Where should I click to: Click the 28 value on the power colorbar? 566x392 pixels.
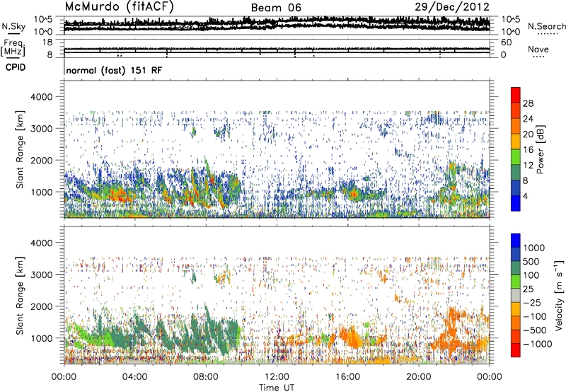tap(528, 103)
